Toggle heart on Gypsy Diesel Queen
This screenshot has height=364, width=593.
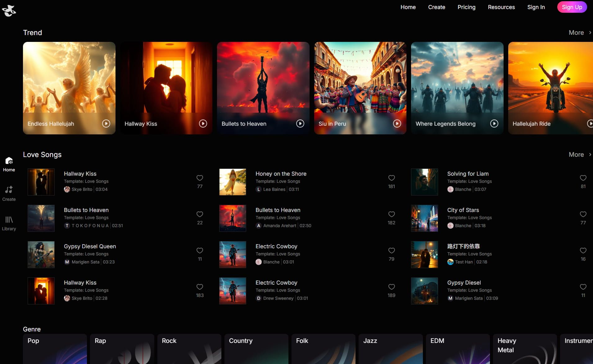pos(200,250)
